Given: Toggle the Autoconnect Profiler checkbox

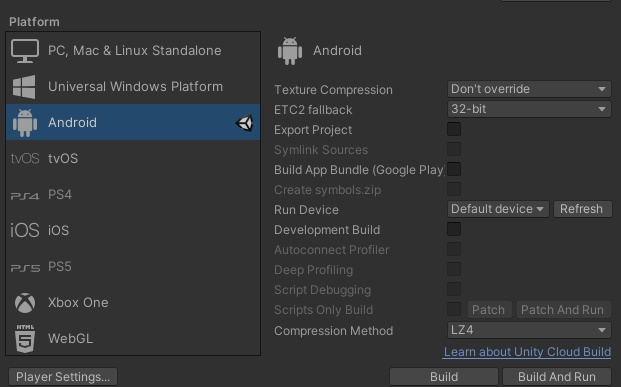Looking at the screenshot, I should [x=454, y=249].
